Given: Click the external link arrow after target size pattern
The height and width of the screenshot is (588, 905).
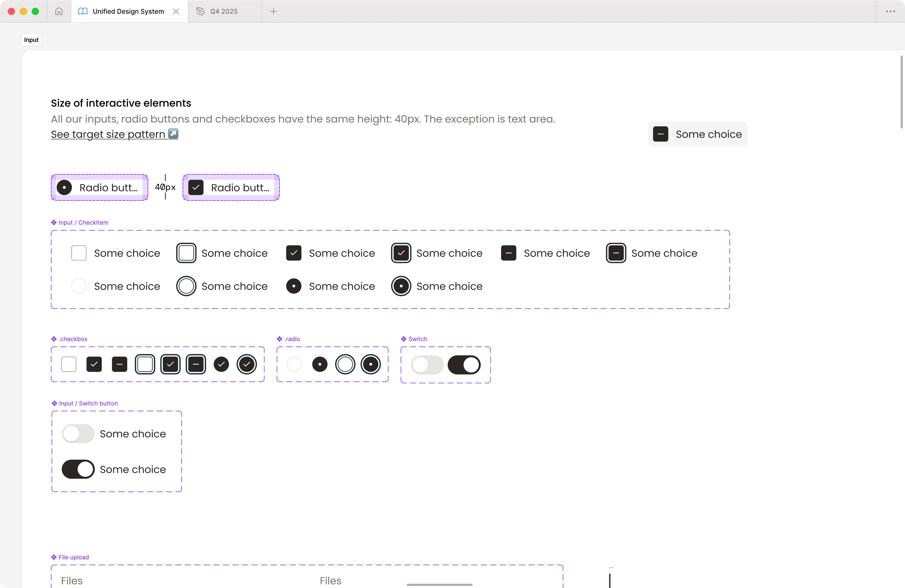Looking at the screenshot, I should pyautogui.click(x=173, y=134).
